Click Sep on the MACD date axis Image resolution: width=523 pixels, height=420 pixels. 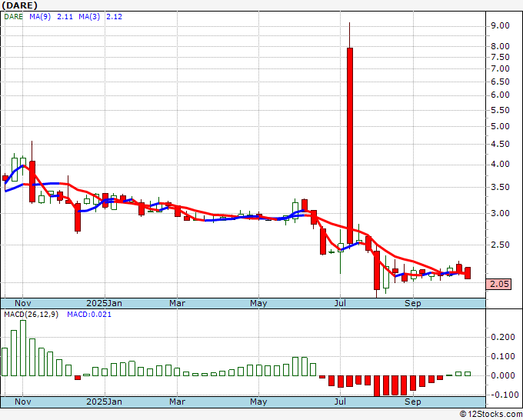pos(413,402)
